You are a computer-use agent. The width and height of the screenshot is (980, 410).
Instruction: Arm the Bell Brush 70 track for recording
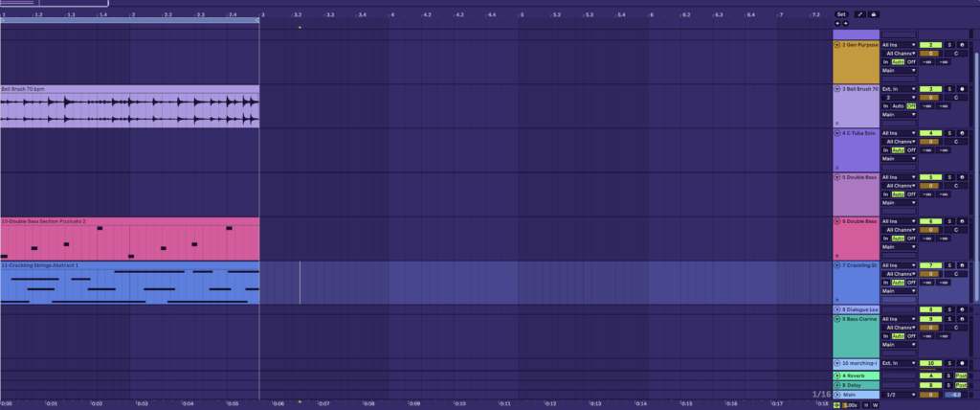[961, 89]
